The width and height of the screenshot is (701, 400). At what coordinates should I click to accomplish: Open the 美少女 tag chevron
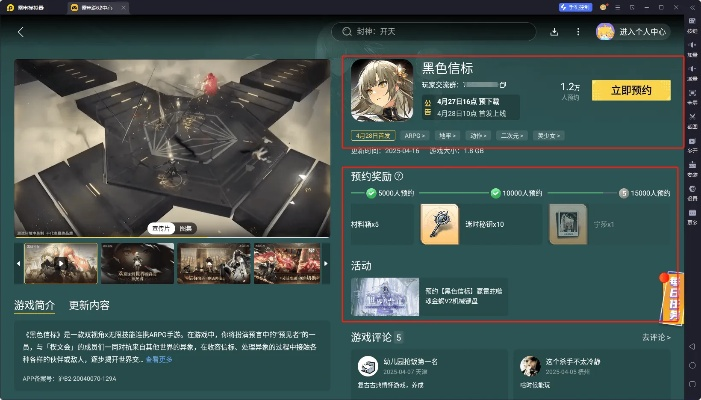tap(549, 135)
